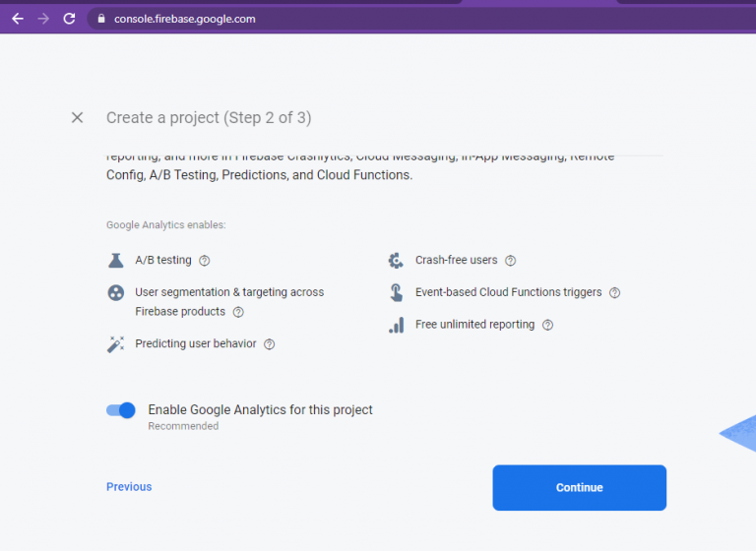
Task: Go back with the Previous link
Action: 129,487
